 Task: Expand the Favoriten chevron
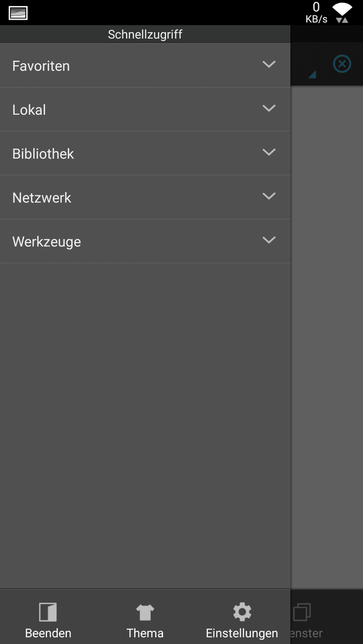pos(269,64)
